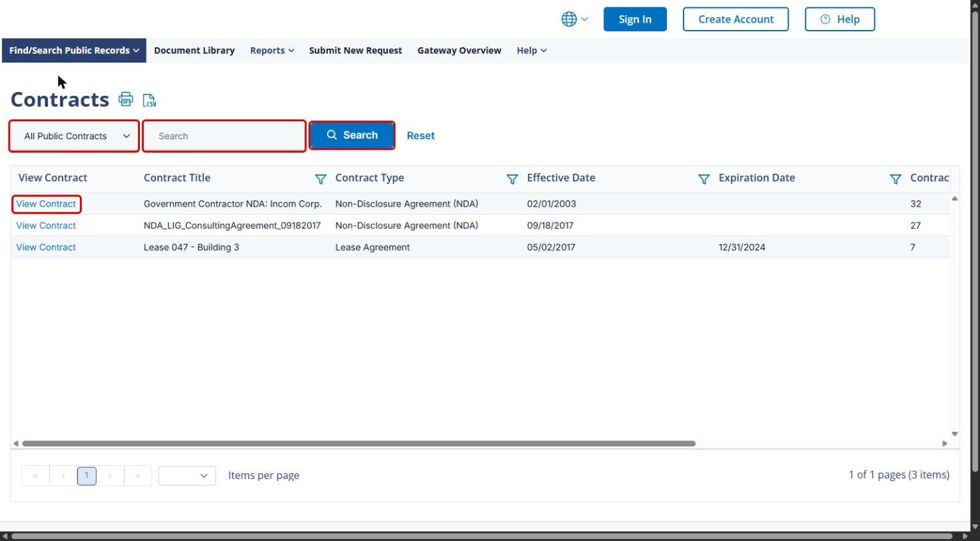The image size is (980, 541).
Task: Go to Submit New Request
Action: pos(356,51)
